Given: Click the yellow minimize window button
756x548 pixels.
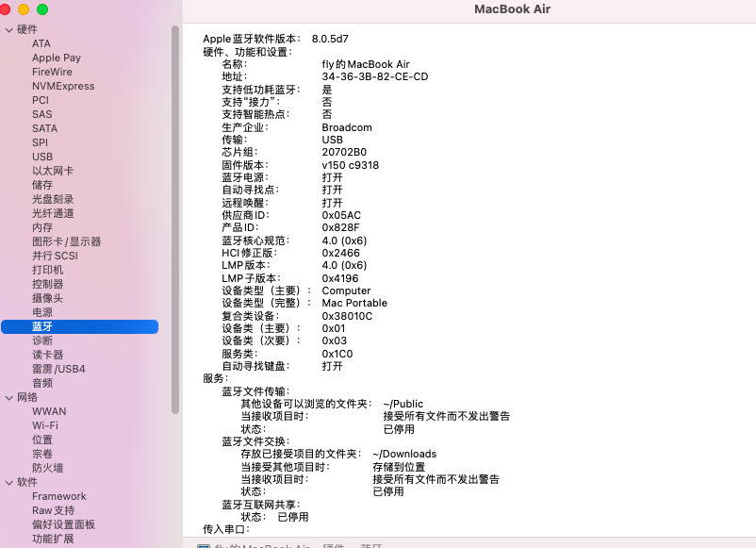Looking at the screenshot, I should point(24,9).
